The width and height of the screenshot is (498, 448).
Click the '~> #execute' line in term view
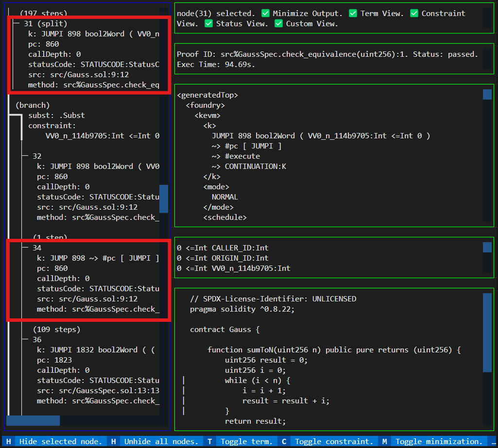coord(236,156)
